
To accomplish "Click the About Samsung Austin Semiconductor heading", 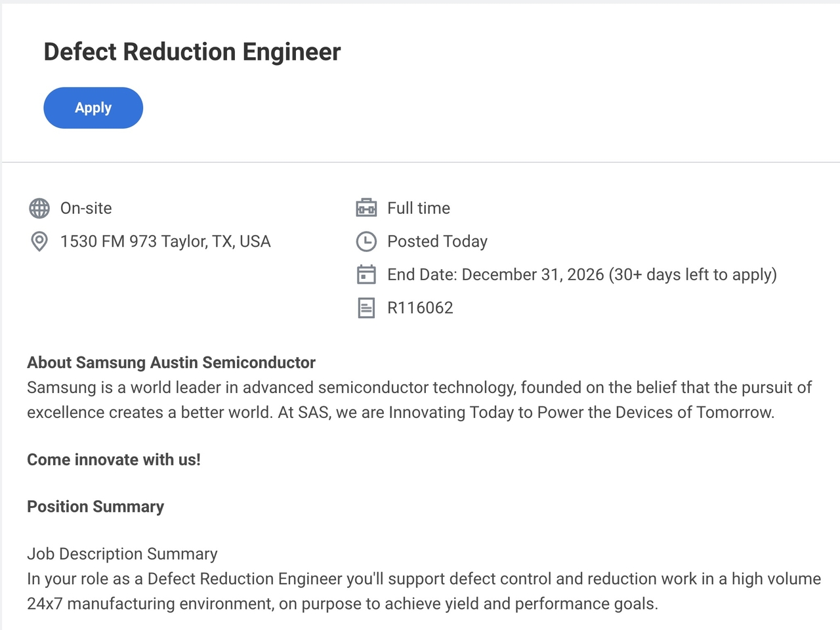I will click(x=171, y=362).
